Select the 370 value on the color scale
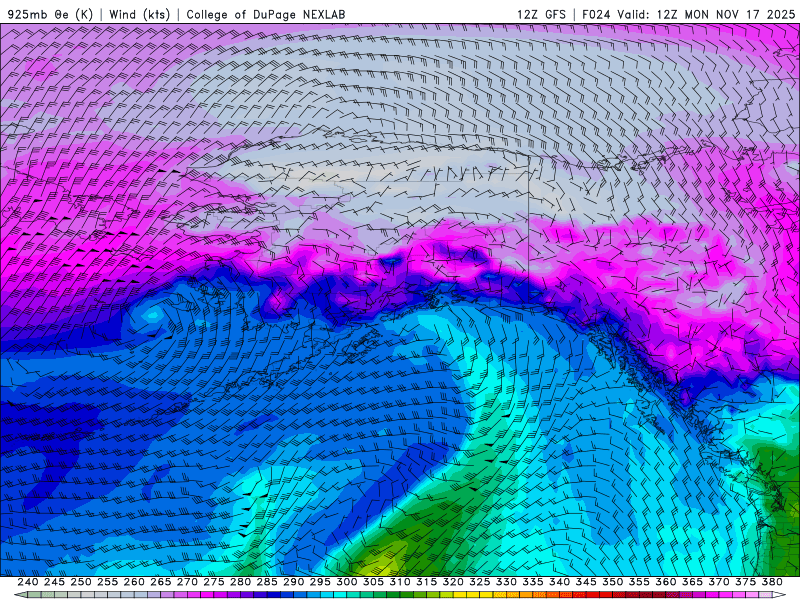The image size is (800, 600). (x=718, y=582)
